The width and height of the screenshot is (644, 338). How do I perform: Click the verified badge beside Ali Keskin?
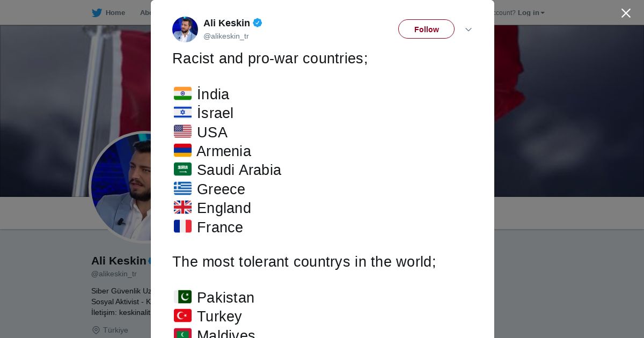coord(258,23)
